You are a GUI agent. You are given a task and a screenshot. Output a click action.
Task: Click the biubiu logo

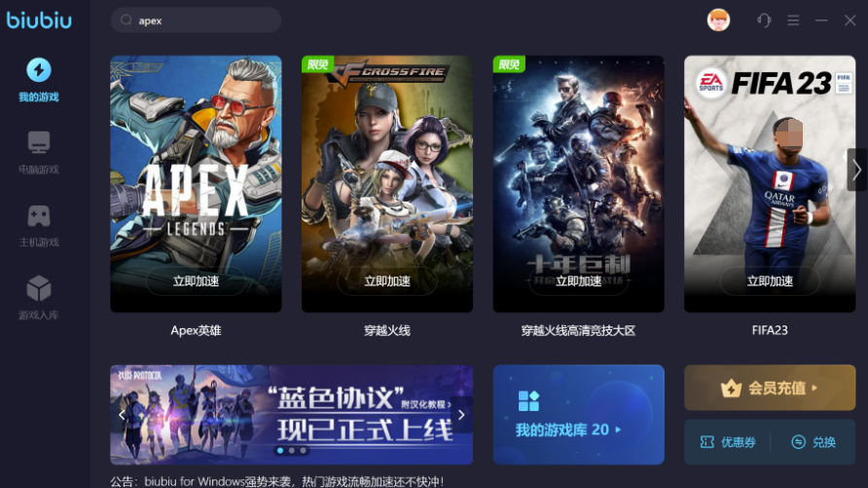tap(39, 20)
